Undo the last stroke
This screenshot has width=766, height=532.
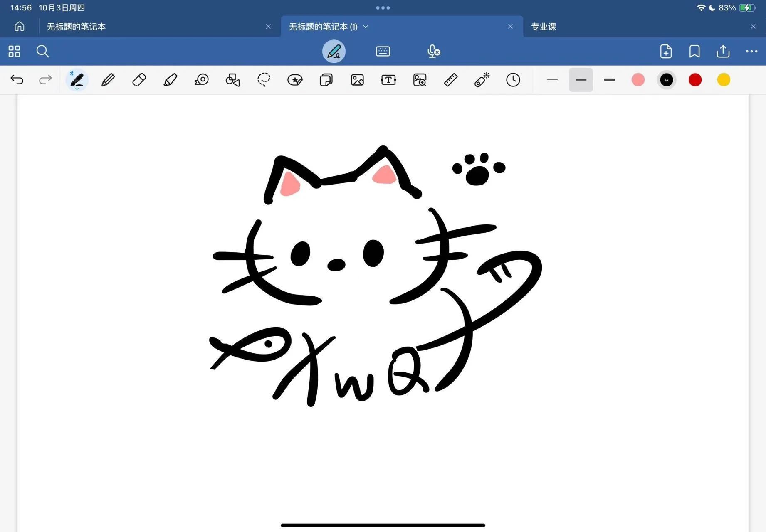pyautogui.click(x=17, y=80)
